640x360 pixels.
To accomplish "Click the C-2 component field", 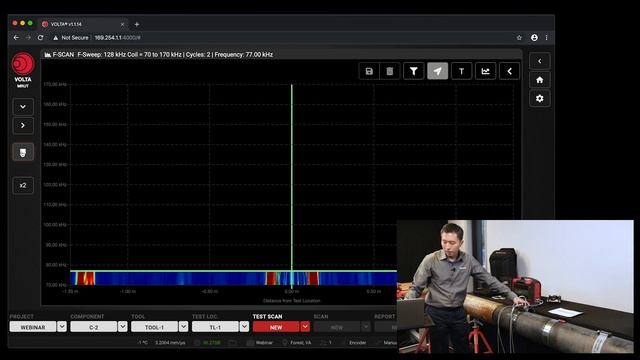I will pyautogui.click(x=94, y=327).
